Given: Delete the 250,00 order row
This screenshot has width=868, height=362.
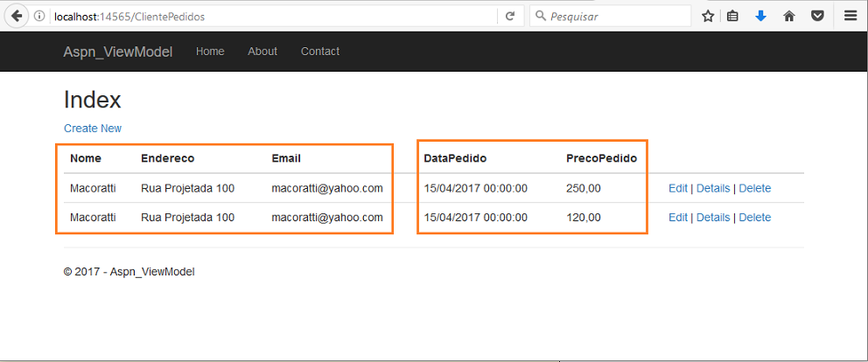Looking at the screenshot, I should pyautogui.click(x=754, y=188).
